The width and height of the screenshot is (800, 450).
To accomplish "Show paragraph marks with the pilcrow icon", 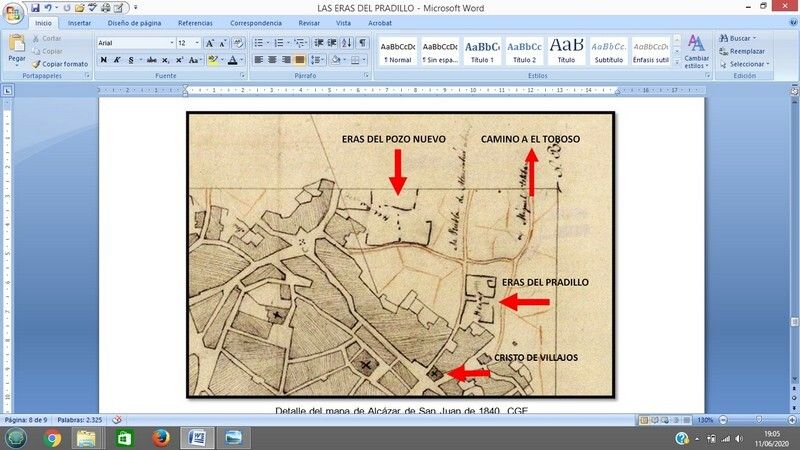I will pyautogui.click(x=362, y=43).
